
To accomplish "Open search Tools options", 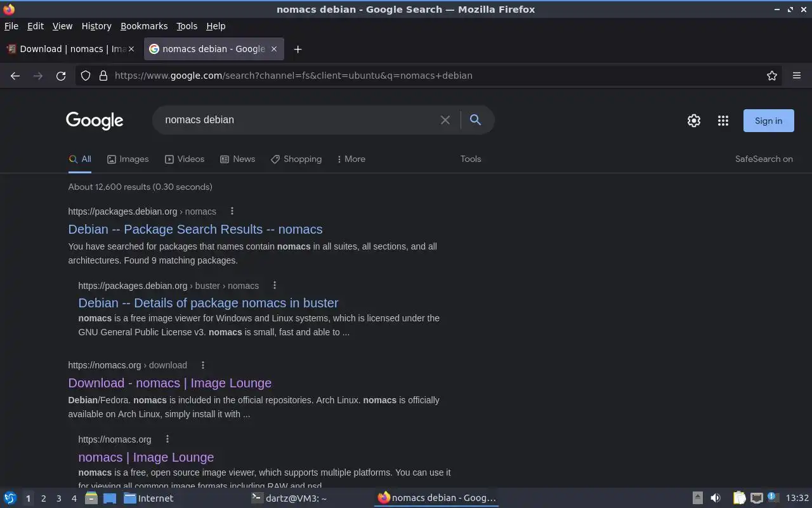I will pos(471,159).
